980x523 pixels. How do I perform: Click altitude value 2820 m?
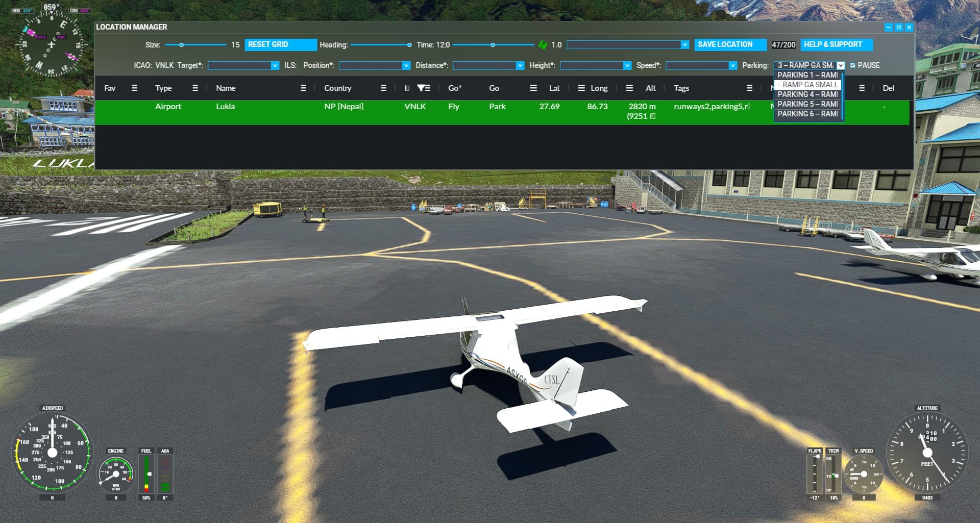coord(642,107)
